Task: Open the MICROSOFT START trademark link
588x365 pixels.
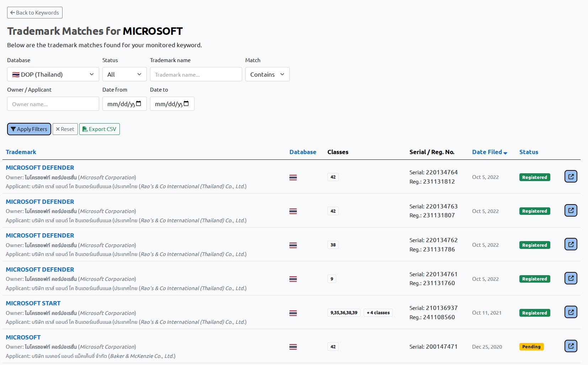Action: (x=33, y=303)
